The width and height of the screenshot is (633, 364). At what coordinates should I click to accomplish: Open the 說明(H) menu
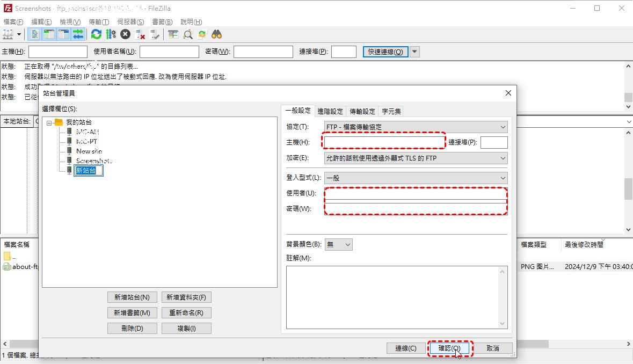(x=191, y=22)
